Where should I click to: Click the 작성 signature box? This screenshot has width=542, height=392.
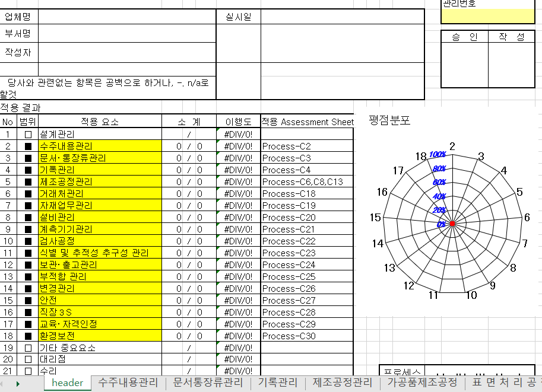511,65
